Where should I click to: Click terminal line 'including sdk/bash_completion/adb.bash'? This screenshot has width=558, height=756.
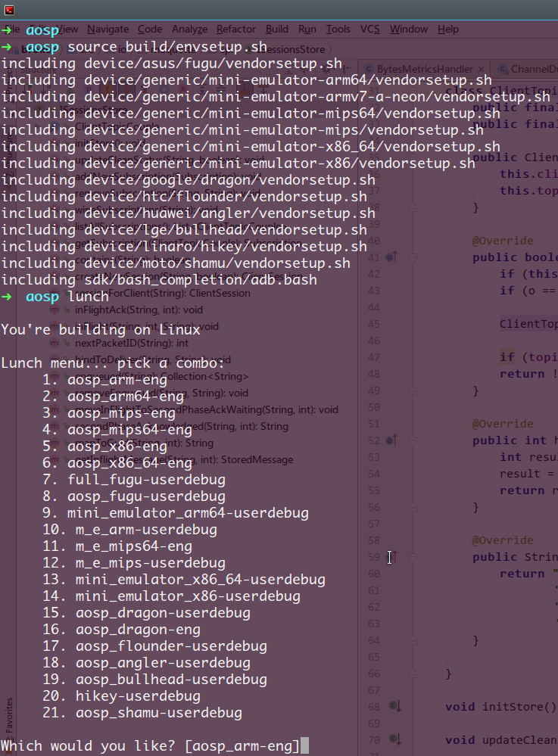click(x=159, y=280)
